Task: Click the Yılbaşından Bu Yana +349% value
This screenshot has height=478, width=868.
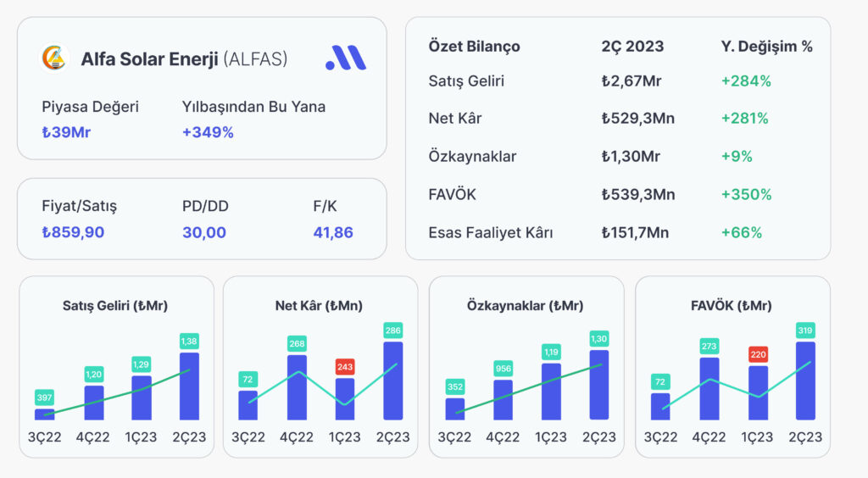Action: tap(208, 132)
